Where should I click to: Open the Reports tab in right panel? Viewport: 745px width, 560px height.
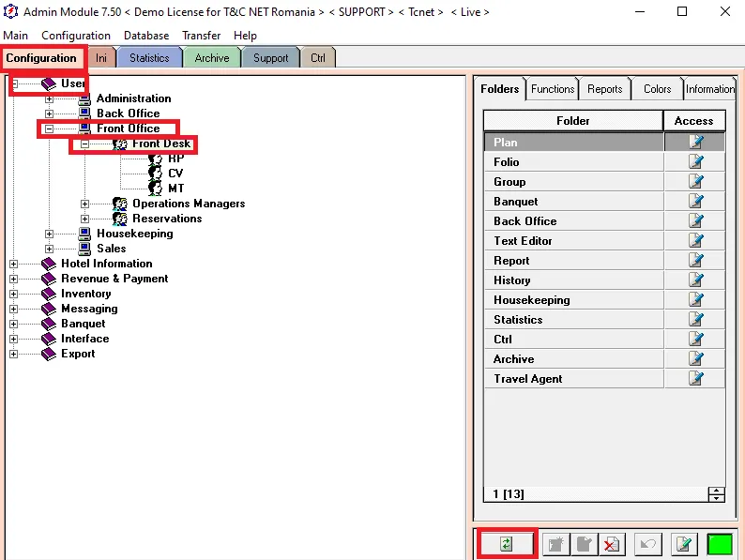click(605, 89)
